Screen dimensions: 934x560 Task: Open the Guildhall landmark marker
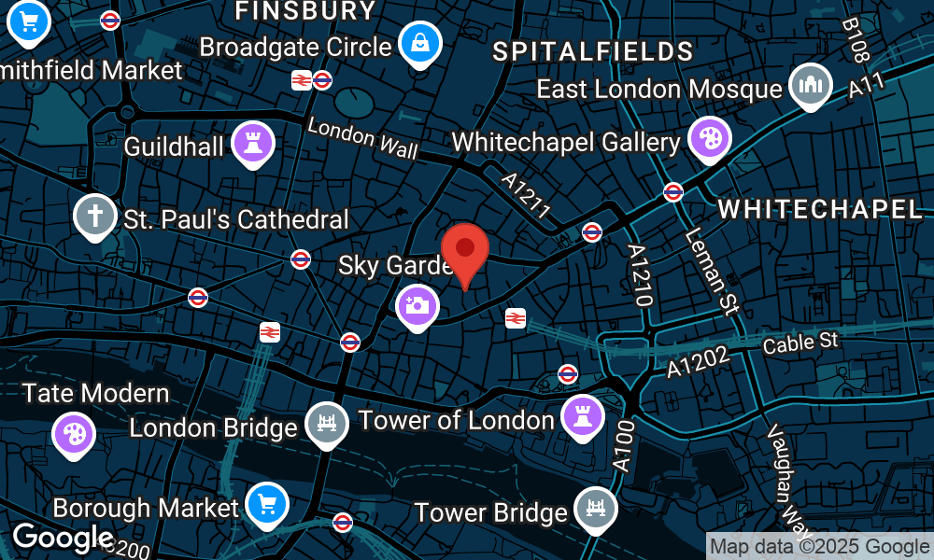253,145
